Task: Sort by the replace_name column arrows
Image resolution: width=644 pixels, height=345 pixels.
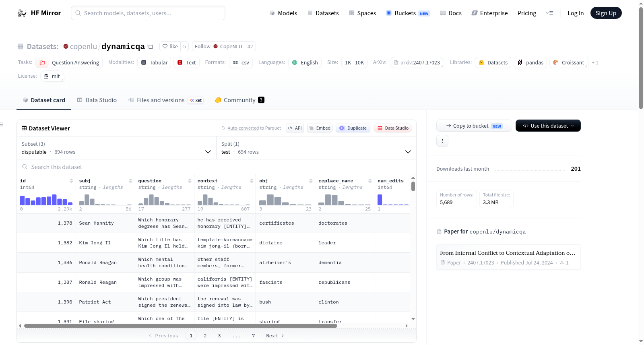Action: (x=370, y=181)
